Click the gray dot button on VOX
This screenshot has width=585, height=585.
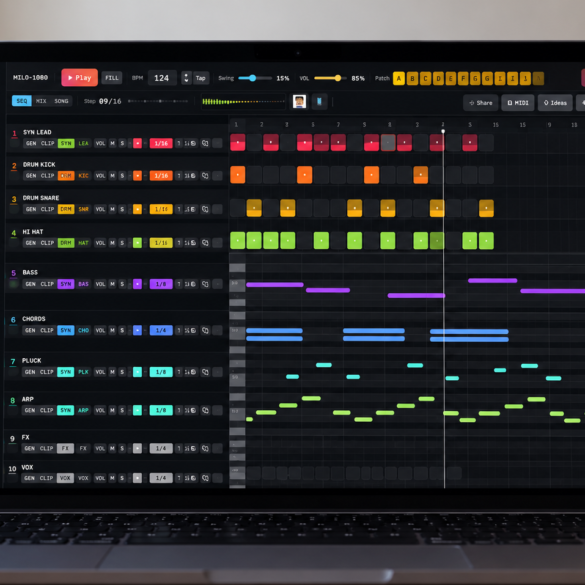(137, 478)
